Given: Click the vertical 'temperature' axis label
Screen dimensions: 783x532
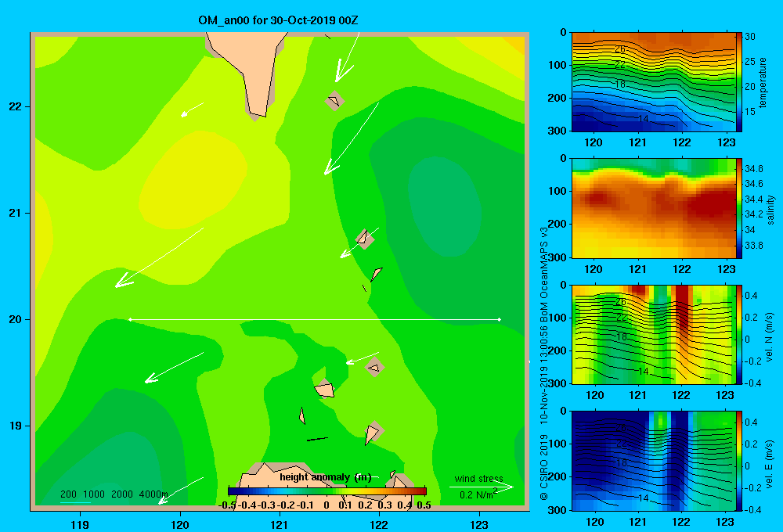Looking at the screenshot, I should pos(763,82).
